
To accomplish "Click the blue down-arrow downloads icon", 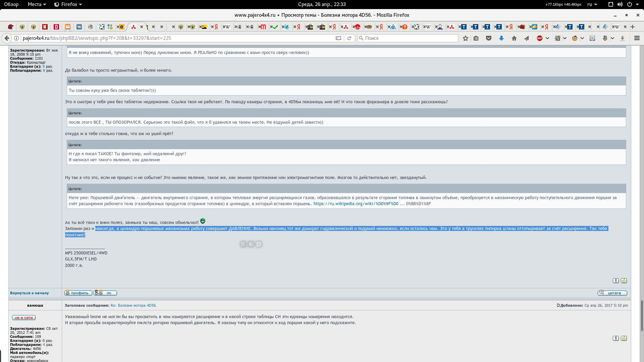I will click(501, 38).
